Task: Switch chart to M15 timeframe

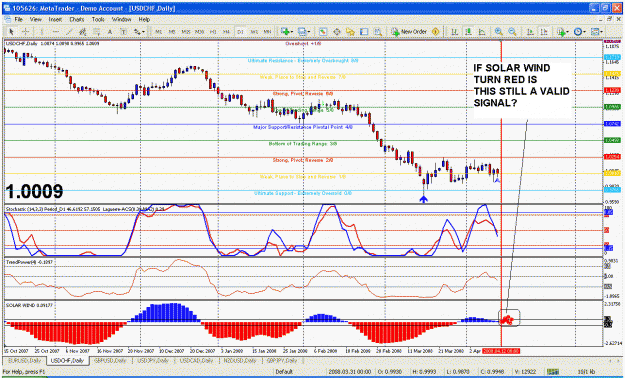Action: point(186,32)
